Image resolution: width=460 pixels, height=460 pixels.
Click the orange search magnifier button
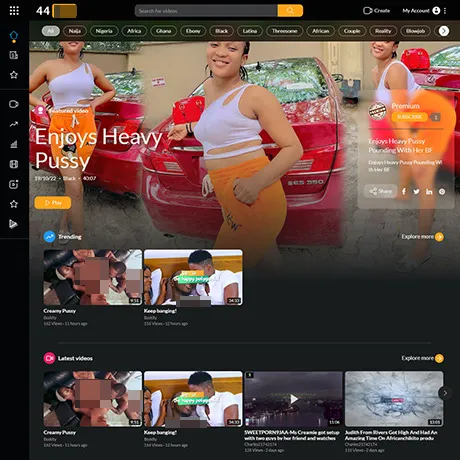click(290, 11)
